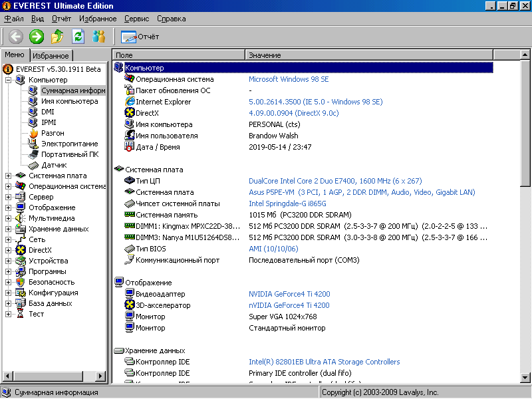Switch to the Избранное tab
The image size is (532, 399).
pyautogui.click(x=51, y=56)
